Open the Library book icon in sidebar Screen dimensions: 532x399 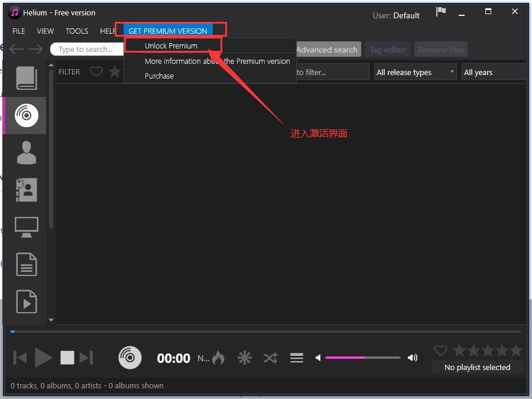pos(27,78)
